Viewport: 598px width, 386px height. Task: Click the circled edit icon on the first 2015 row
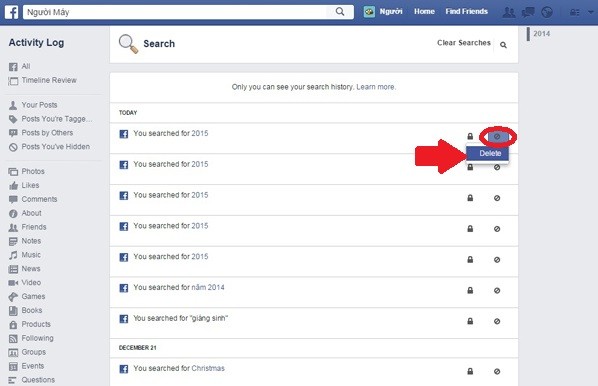[497, 137]
